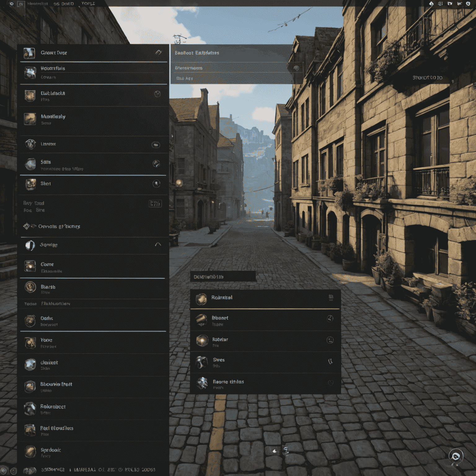This screenshot has width=476, height=476.
Task: Open the 'Datrs' entry icon
Action: [30, 321]
